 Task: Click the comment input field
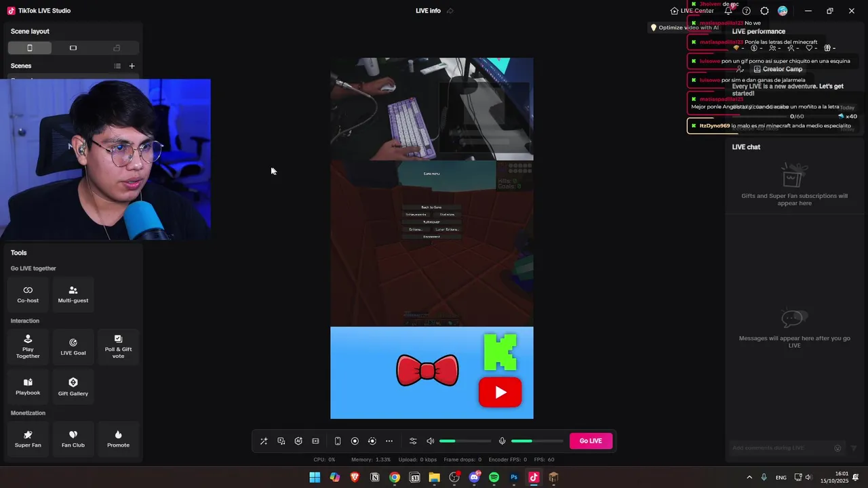tap(781, 448)
